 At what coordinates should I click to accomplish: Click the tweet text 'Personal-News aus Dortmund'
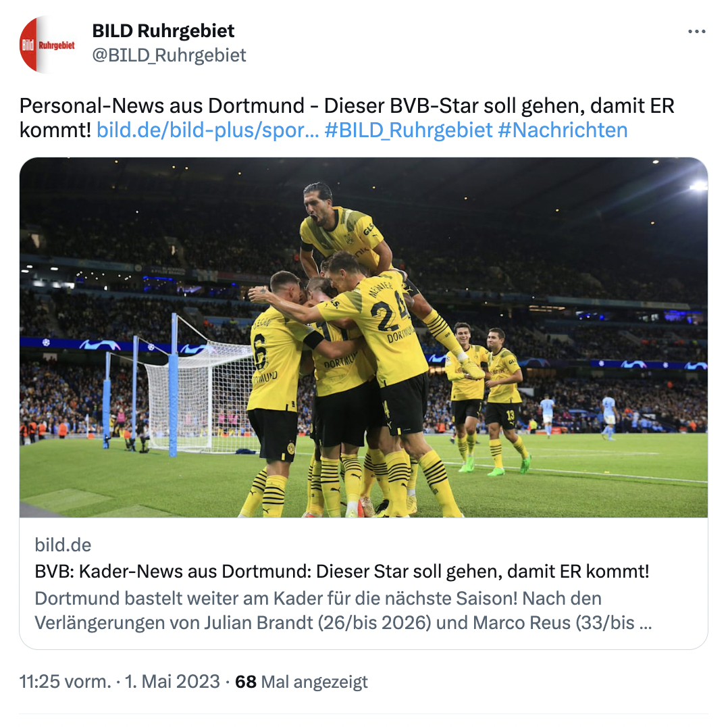[161, 106]
